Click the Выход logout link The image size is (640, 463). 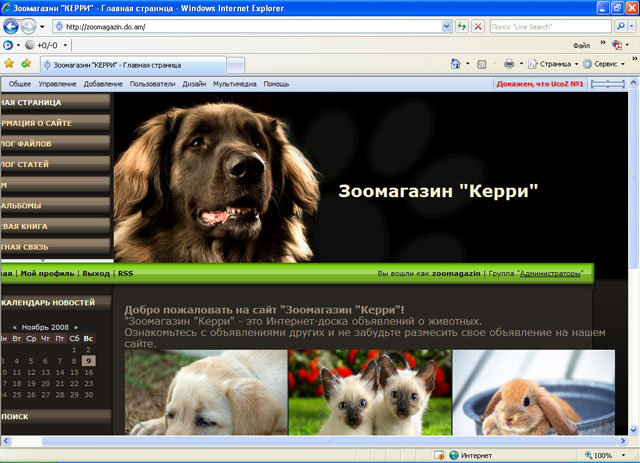pyautogui.click(x=96, y=273)
